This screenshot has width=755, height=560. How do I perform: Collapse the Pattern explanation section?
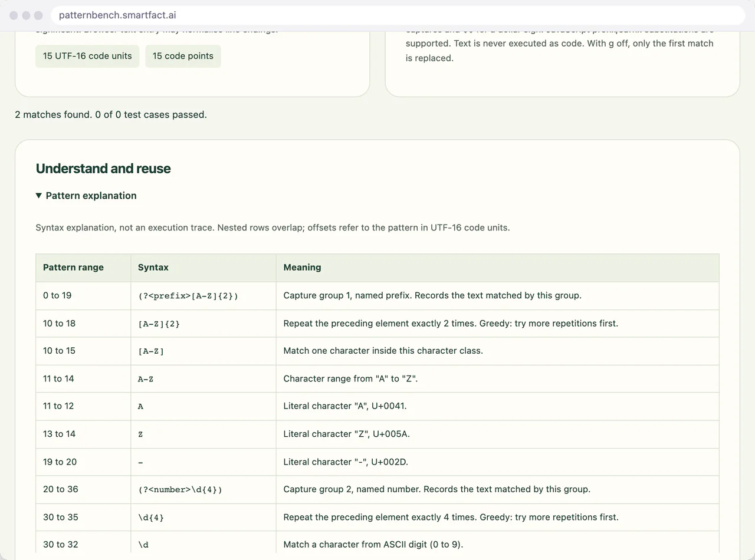pos(86,196)
